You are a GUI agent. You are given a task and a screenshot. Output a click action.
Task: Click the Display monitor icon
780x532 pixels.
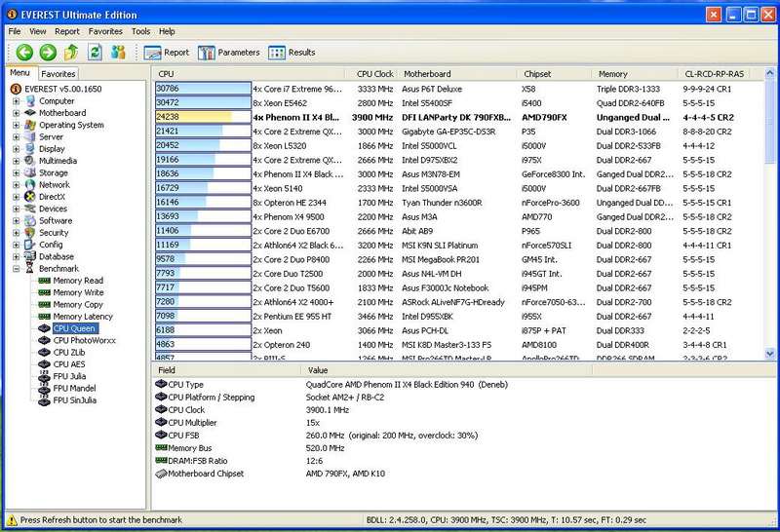point(30,149)
